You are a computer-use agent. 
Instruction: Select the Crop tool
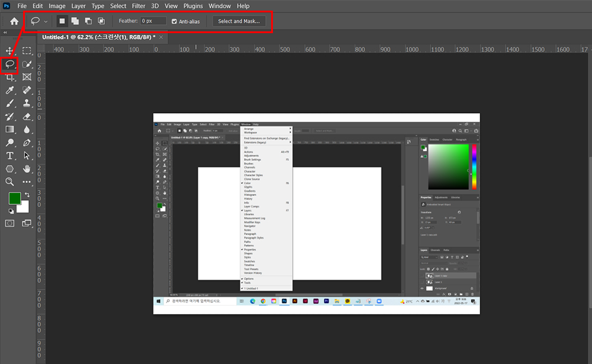click(9, 77)
